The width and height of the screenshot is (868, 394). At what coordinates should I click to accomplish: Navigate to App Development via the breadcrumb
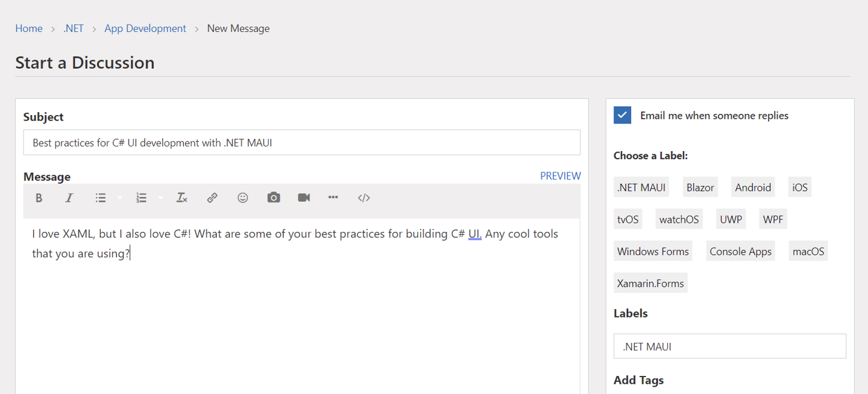pyautogui.click(x=145, y=28)
